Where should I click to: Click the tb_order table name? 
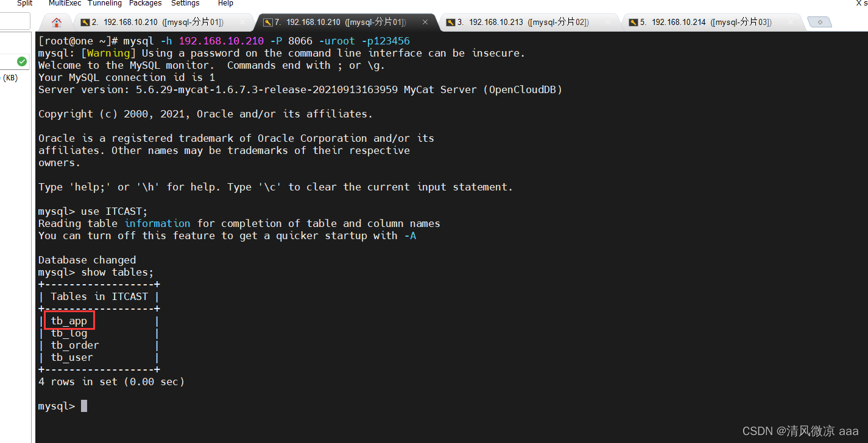pos(75,345)
